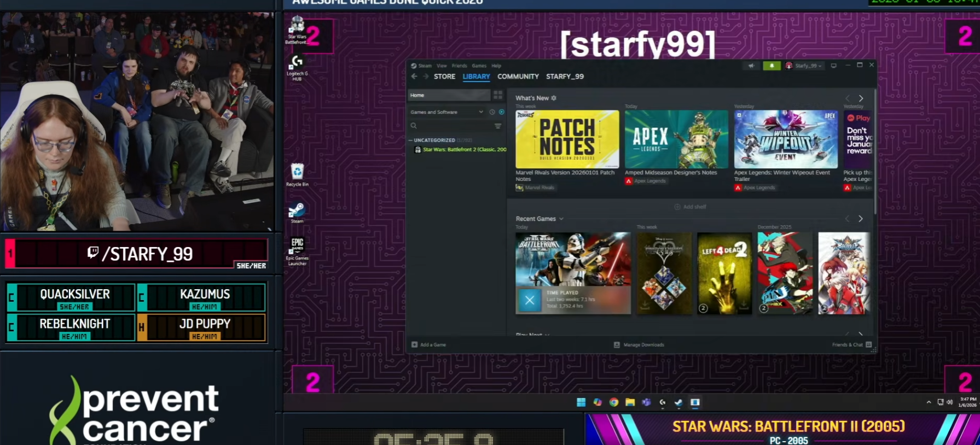
Task: Collapse the Uncategorized library category
Action: (410, 140)
